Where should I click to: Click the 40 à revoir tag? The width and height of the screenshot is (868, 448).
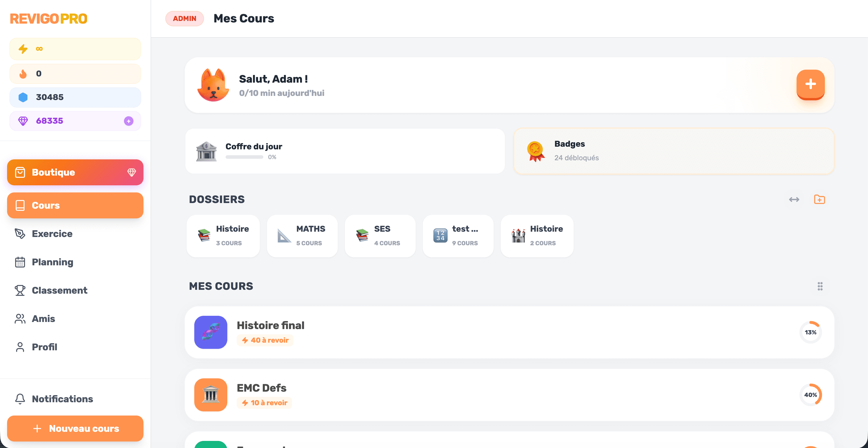coord(265,340)
